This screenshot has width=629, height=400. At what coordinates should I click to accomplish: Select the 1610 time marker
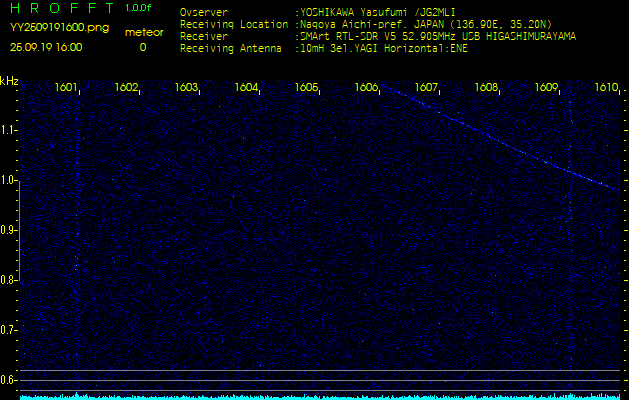(x=606, y=88)
